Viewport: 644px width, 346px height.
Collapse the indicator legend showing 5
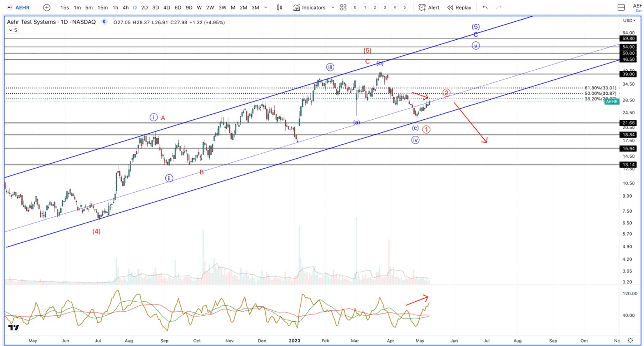pos(13,30)
